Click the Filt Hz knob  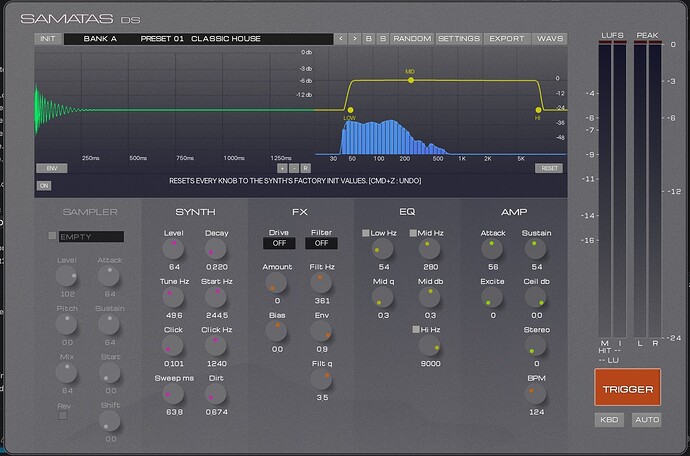pyautogui.click(x=321, y=283)
